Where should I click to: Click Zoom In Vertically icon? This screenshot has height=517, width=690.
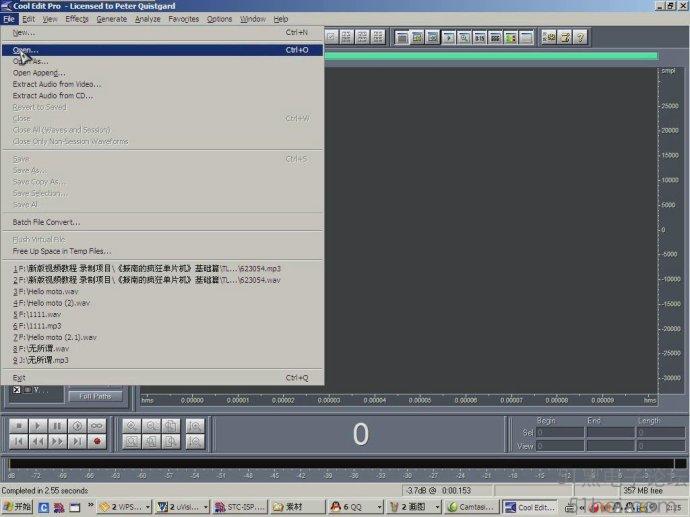195,425
